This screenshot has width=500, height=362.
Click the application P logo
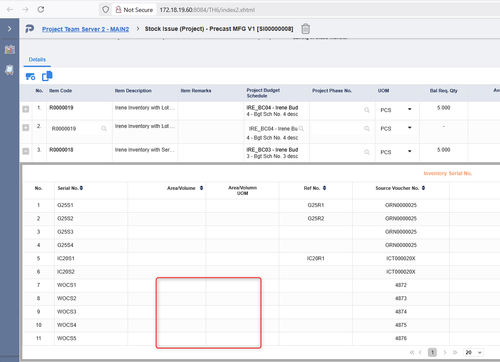tap(30, 29)
